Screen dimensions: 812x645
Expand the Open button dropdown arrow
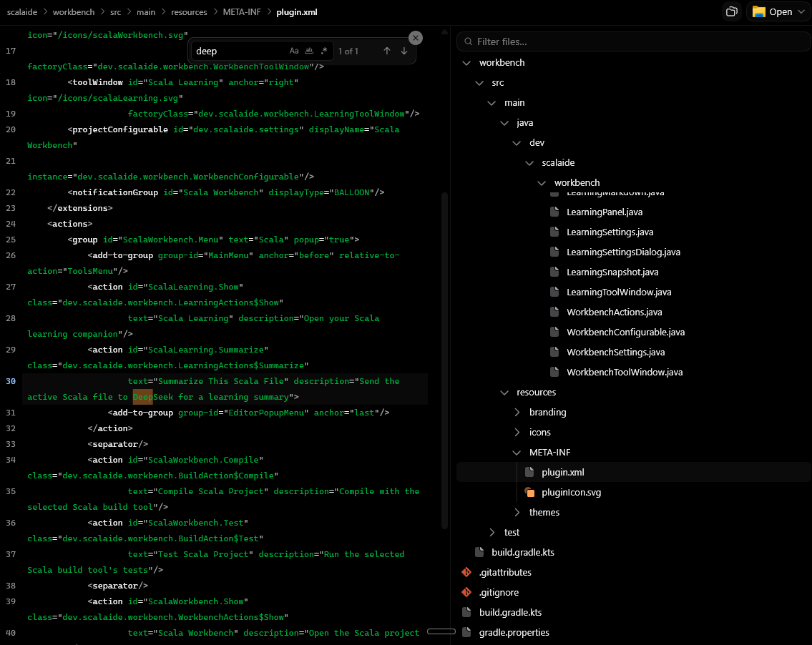click(x=802, y=11)
